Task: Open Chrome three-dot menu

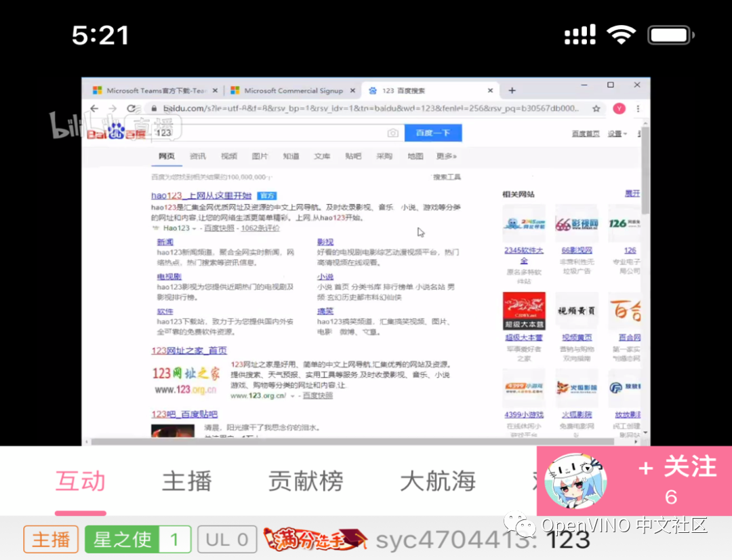Action: tap(638, 108)
